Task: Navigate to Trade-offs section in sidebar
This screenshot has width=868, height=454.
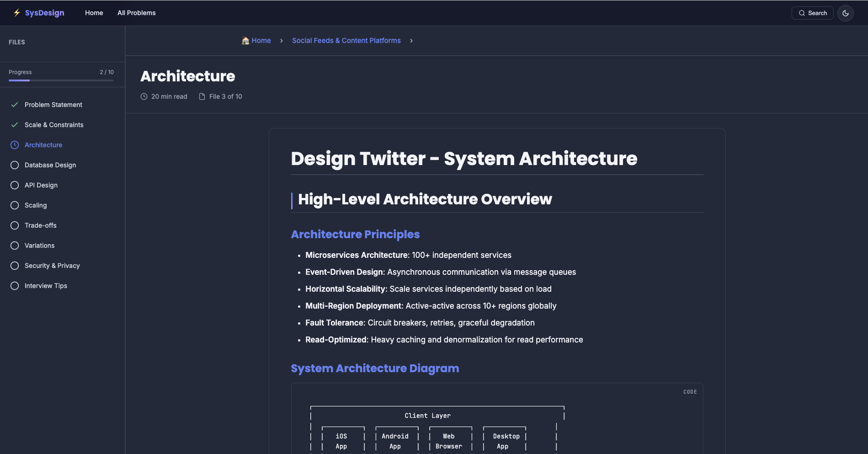Action: coord(40,225)
